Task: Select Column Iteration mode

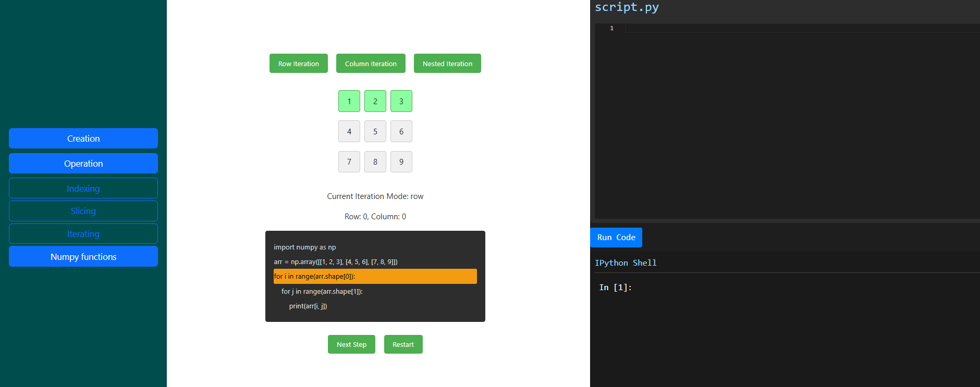Action: point(371,64)
